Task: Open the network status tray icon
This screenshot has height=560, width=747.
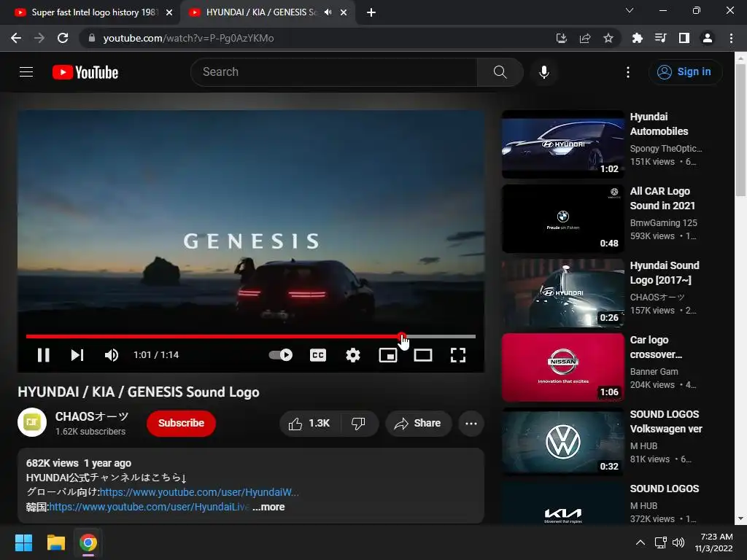Action: (660, 542)
